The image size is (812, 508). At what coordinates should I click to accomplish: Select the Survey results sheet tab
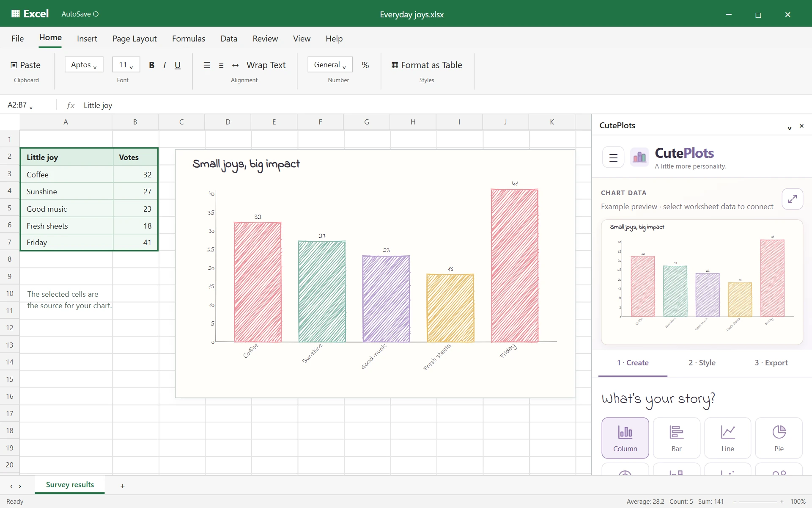70,485
